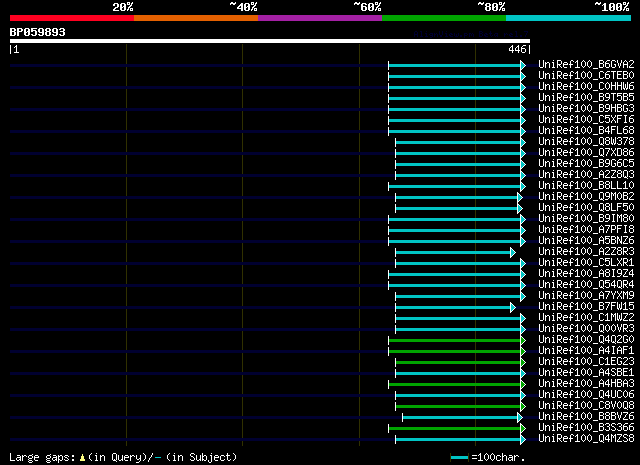Select the UniRef100_Q4UC06 label
Viewport: 640px width, 465px height.
[586, 395]
